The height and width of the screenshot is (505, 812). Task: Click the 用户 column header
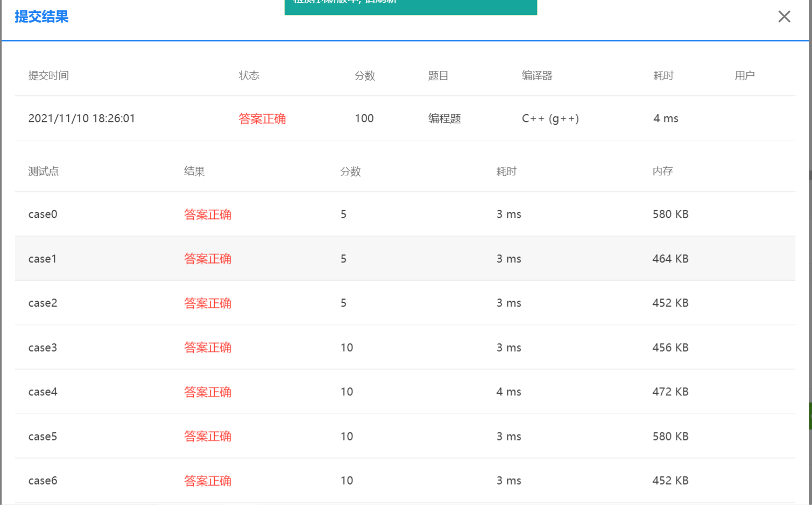(x=745, y=75)
